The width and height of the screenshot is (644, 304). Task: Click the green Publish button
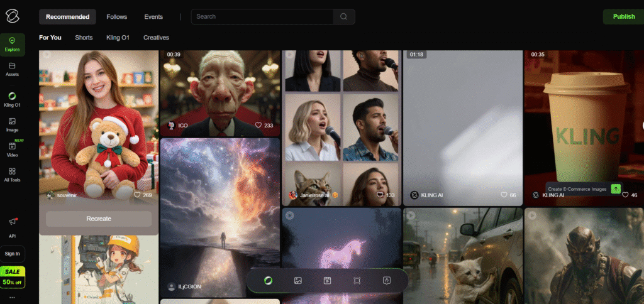(623, 17)
